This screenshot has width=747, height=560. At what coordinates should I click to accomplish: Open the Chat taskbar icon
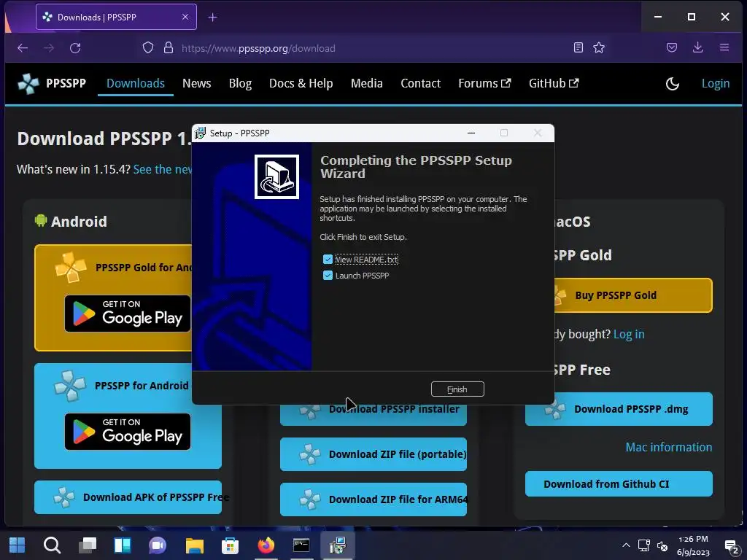click(158, 545)
